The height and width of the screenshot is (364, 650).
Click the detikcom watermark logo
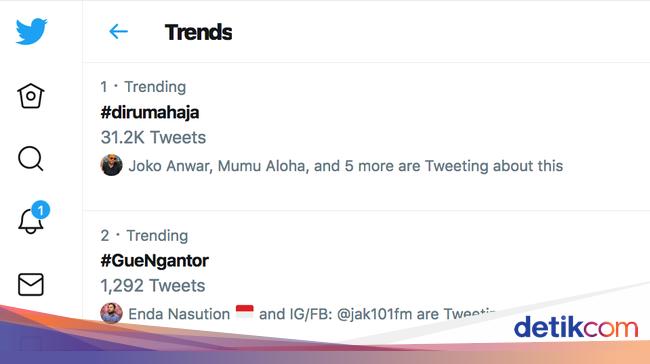pyautogui.click(x=576, y=327)
